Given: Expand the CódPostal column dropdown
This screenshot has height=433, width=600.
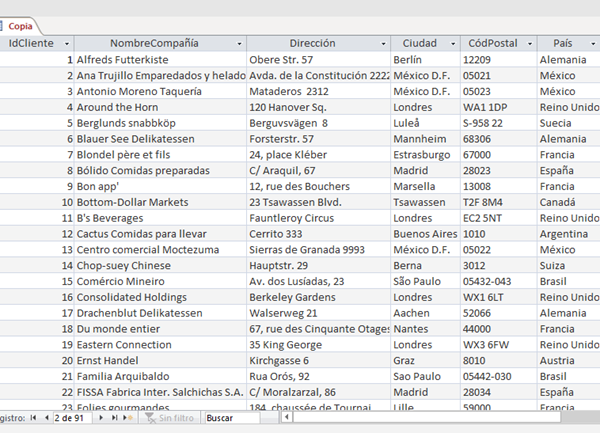Looking at the screenshot, I should 528,44.
